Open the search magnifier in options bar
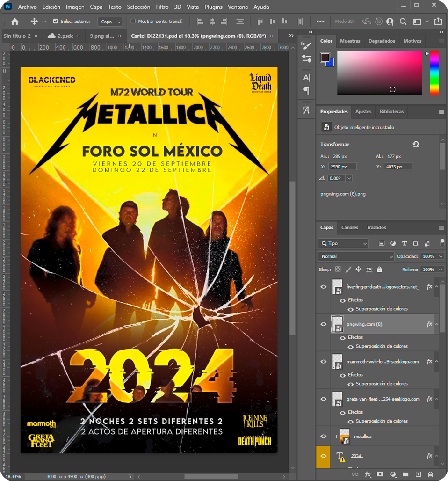The width and height of the screenshot is (448, 481). click(403, 22)
